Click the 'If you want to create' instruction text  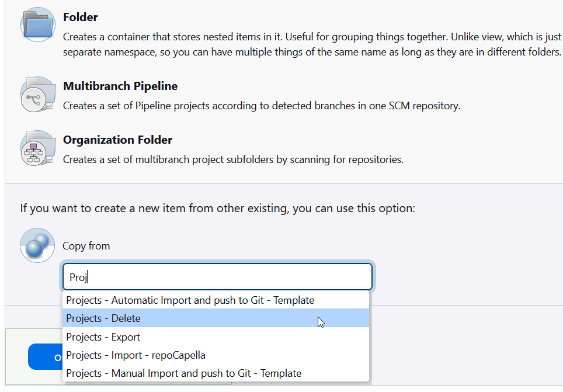pyautogui.click(x=217, y=209)
